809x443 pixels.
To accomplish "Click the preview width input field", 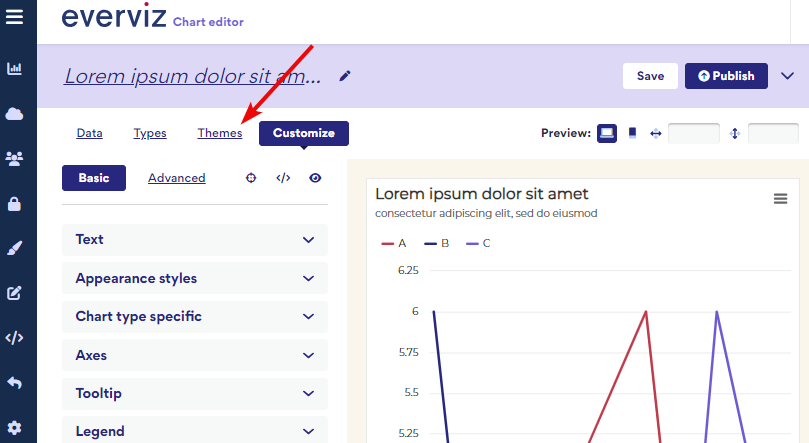I will (694, 134).
